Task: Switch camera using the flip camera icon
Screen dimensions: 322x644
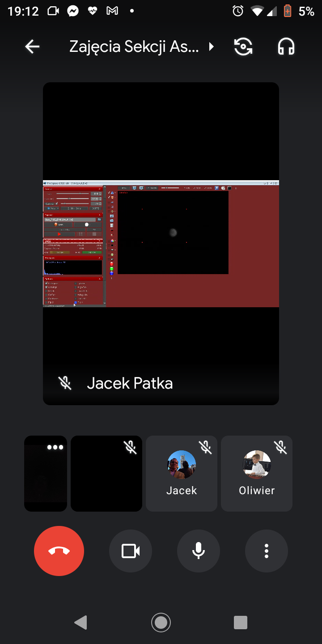Action: tap(243, 47)
